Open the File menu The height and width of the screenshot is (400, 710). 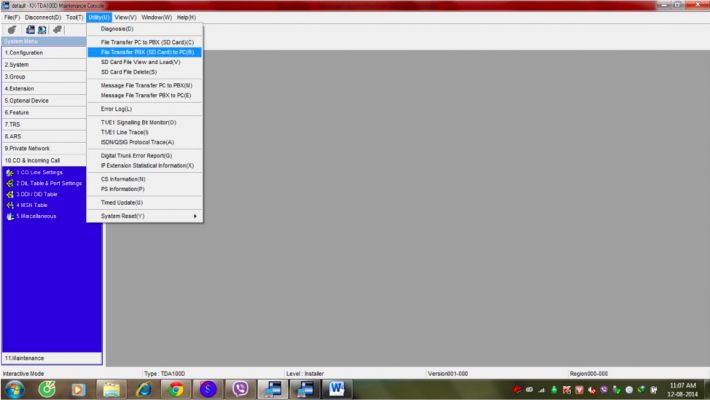tap(12, 17)
